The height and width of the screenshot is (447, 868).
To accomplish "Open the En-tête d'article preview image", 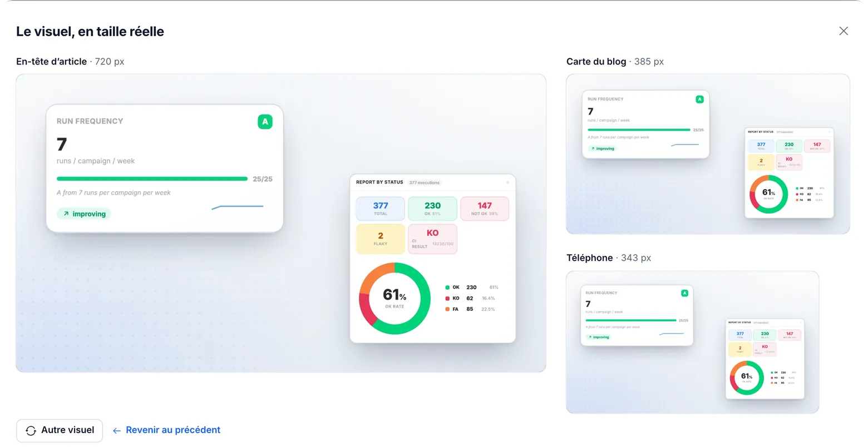I will 281,223.
